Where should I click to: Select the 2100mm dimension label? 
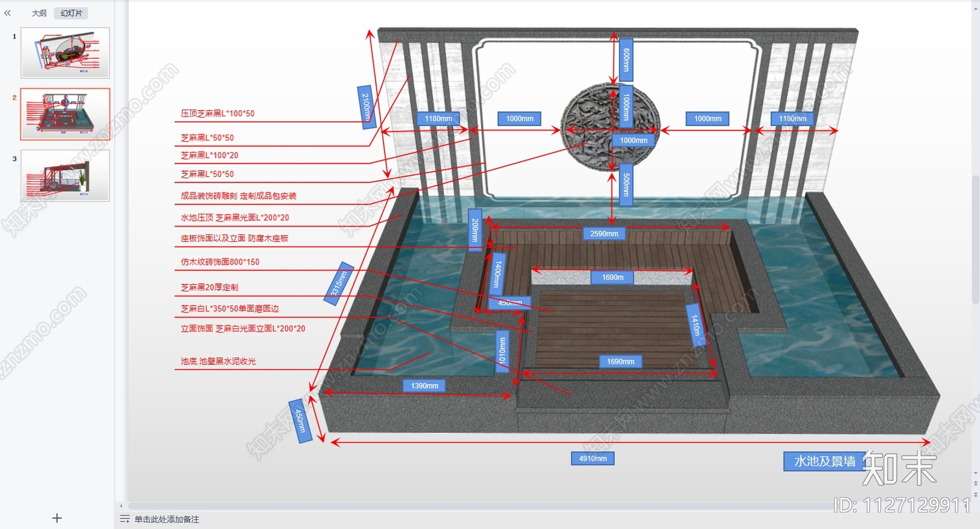point(366,107)
